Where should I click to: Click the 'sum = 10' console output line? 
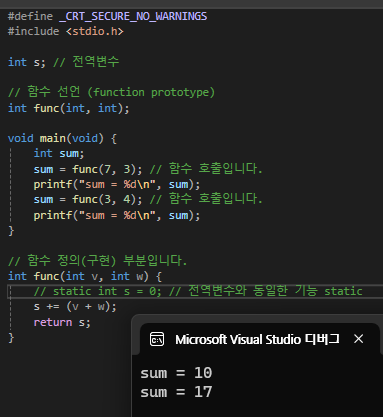tap(176, 373)
